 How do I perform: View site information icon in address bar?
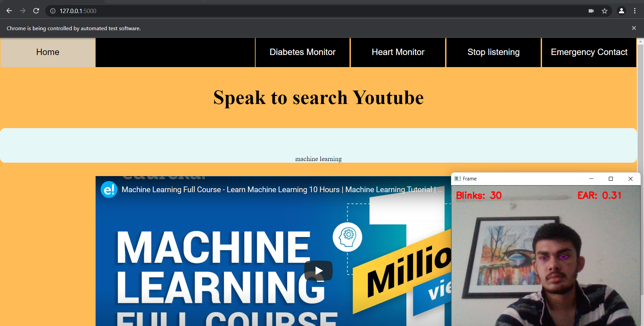click(x=53, y=11)
